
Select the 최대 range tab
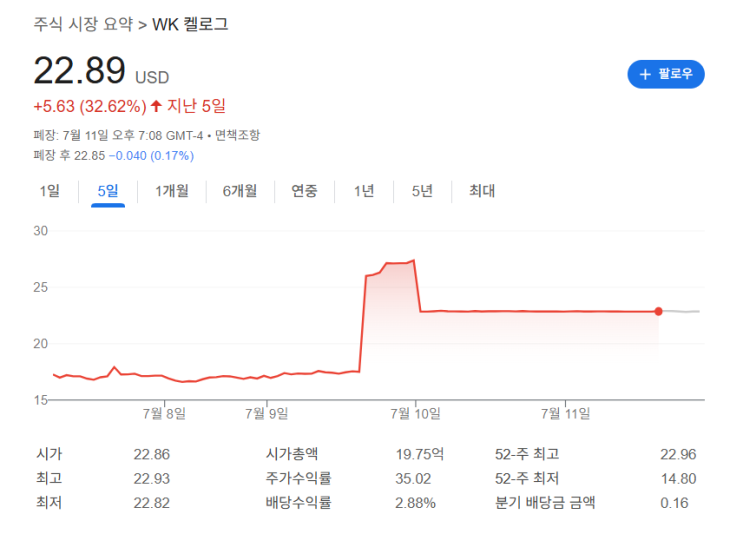coord(482,191)
